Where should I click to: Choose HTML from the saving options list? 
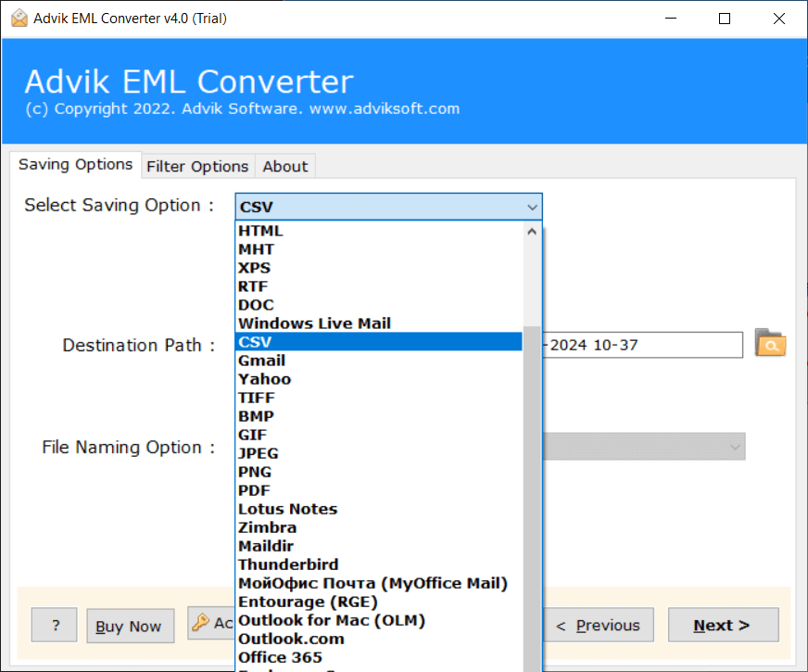pos(379,231)
